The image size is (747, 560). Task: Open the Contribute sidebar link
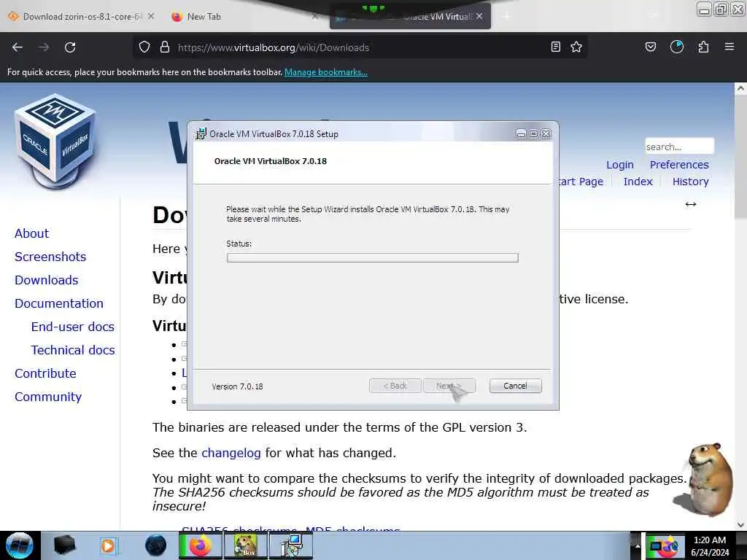click(x=45, y=373)
